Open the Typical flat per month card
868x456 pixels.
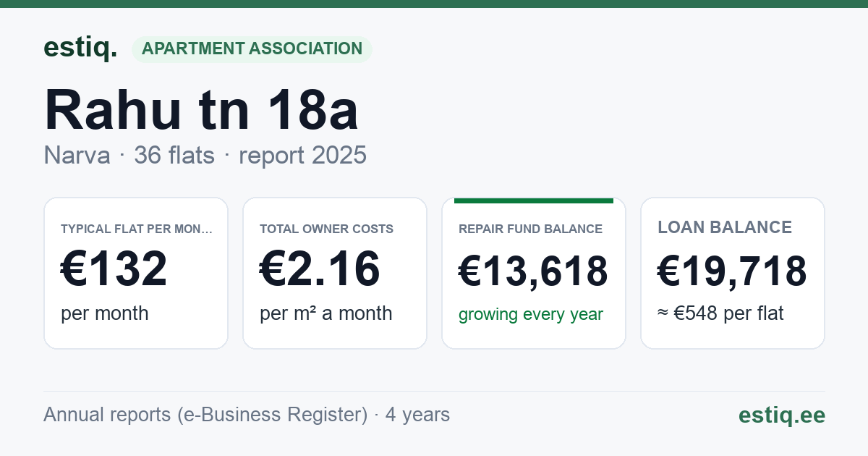136,273
